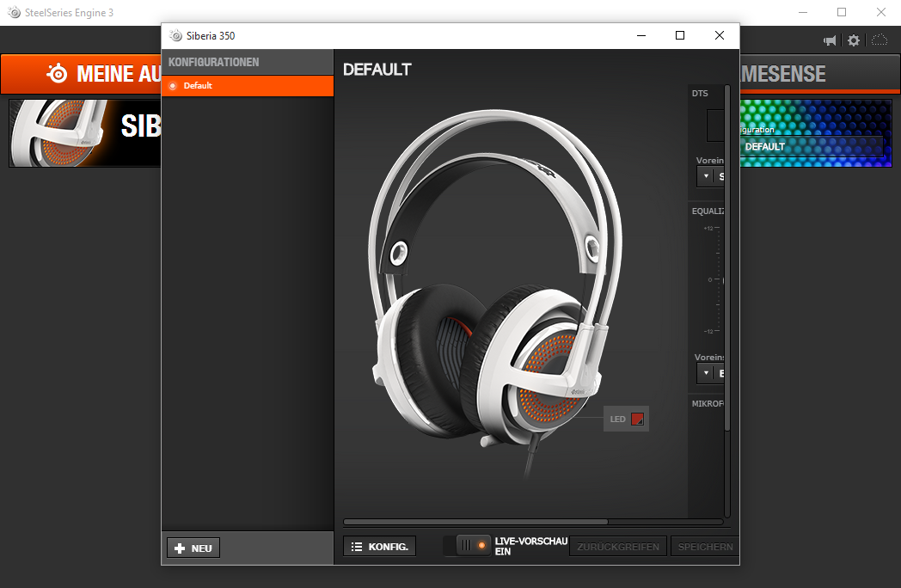The width and height of the screenshot is (901, 588).
Task: Minimize the SteelSeries Engine 3 window
Action: [x=803, y=12]
